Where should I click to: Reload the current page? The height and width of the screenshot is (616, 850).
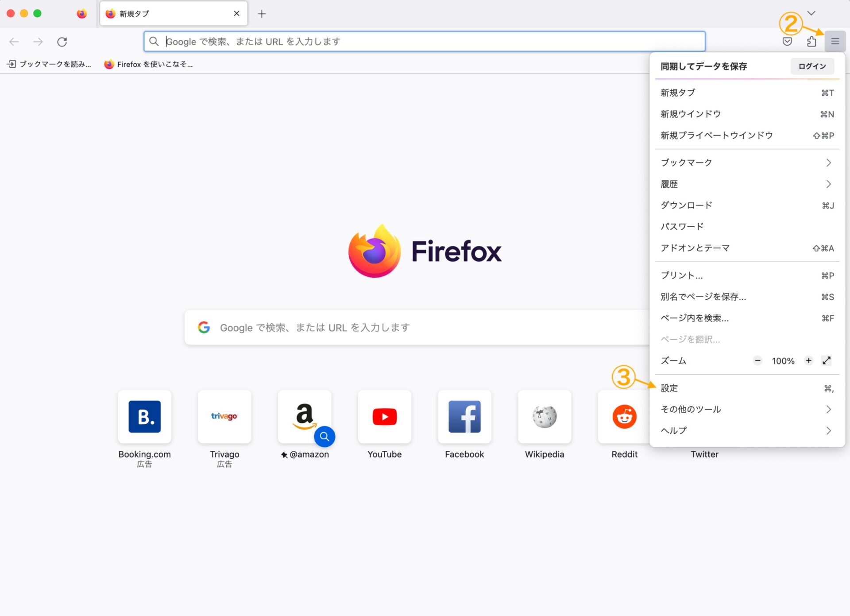(62, 42)
